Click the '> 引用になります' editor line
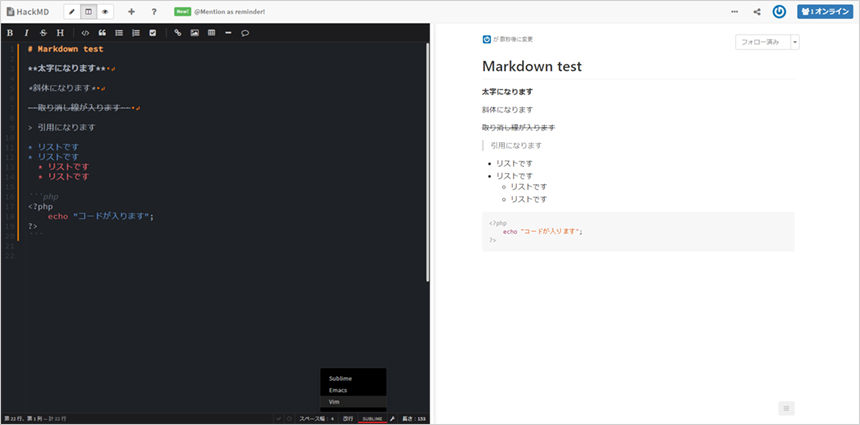The image size is (860, 425). tap(61, 127)
